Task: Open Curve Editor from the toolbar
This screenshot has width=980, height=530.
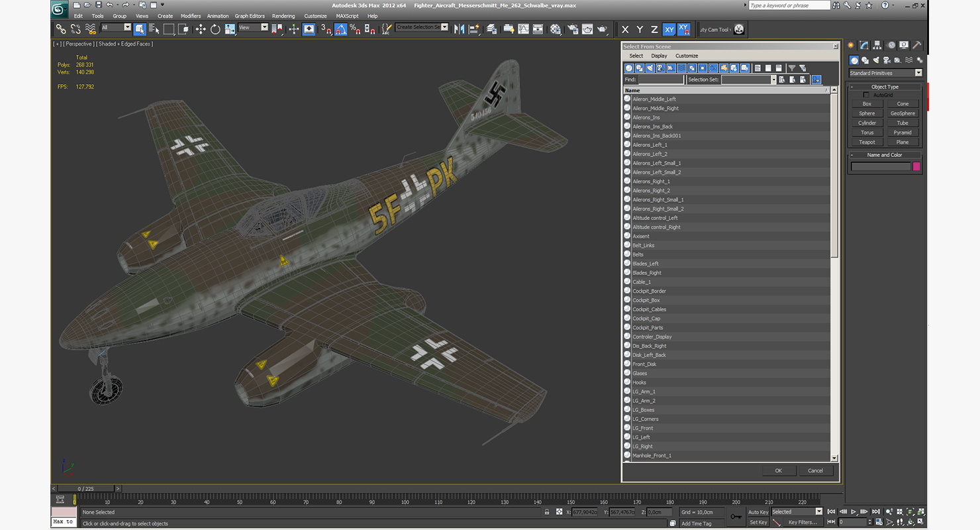Action: pos(523,29)
